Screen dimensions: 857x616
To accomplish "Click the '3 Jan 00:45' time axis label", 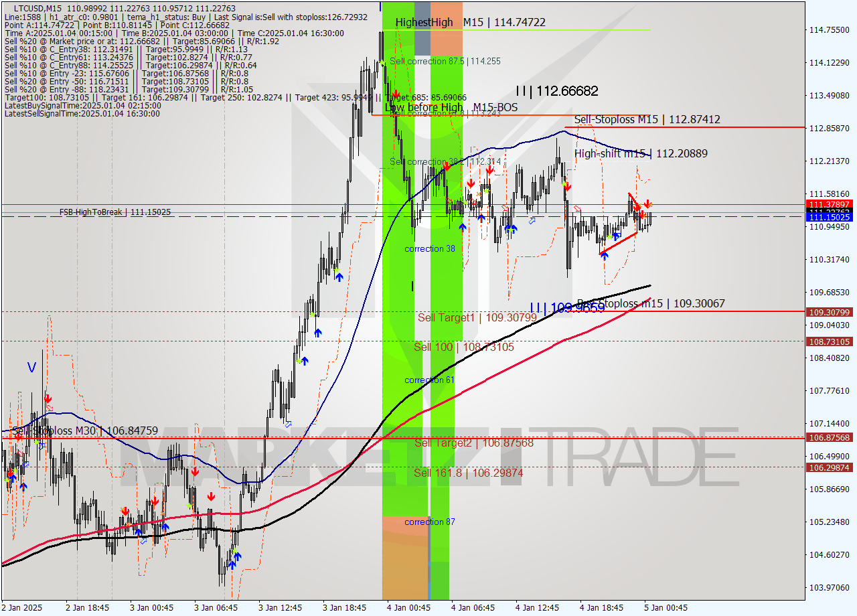I will pos(153,607).
